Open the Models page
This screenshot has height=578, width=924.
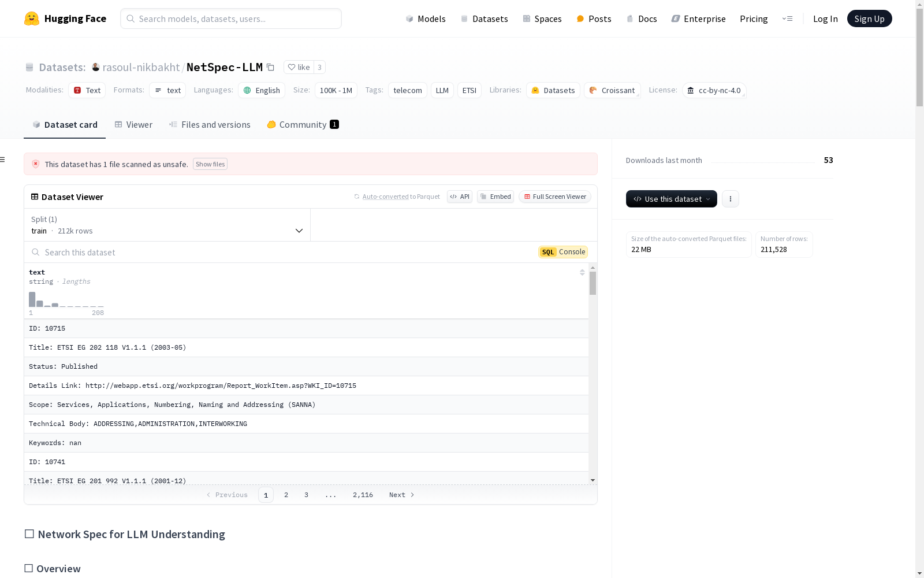(426, 18)
